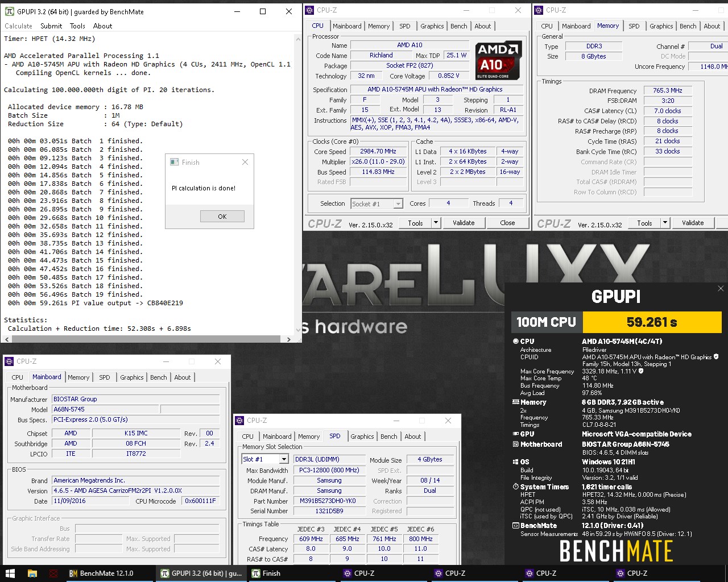Click the BIOSTAR Group manufacturer field
Image resolution: width=728 pixels, height=582 pixels.
click(136, 399)
